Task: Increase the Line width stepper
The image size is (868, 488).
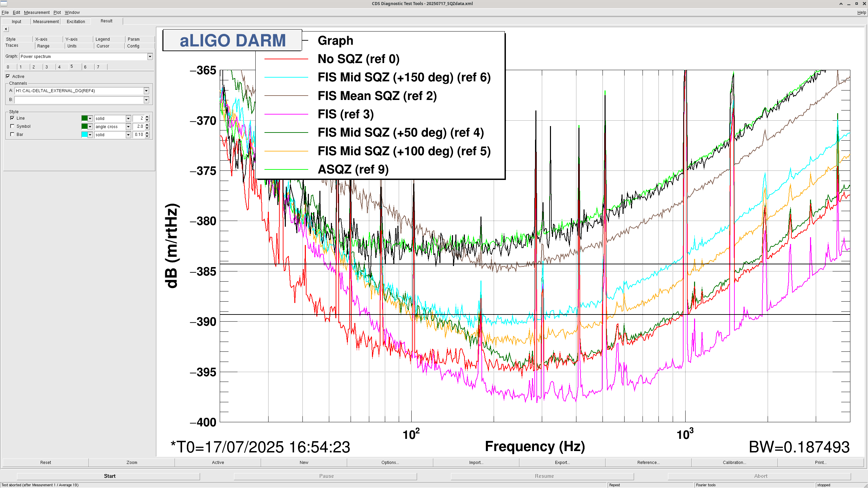Action: pos(147,117)
